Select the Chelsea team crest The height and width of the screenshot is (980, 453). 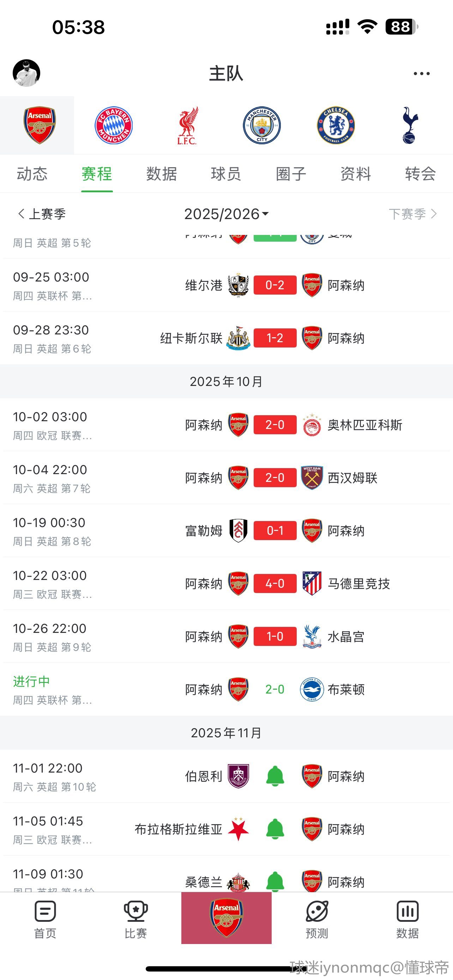tap(336, 125)
